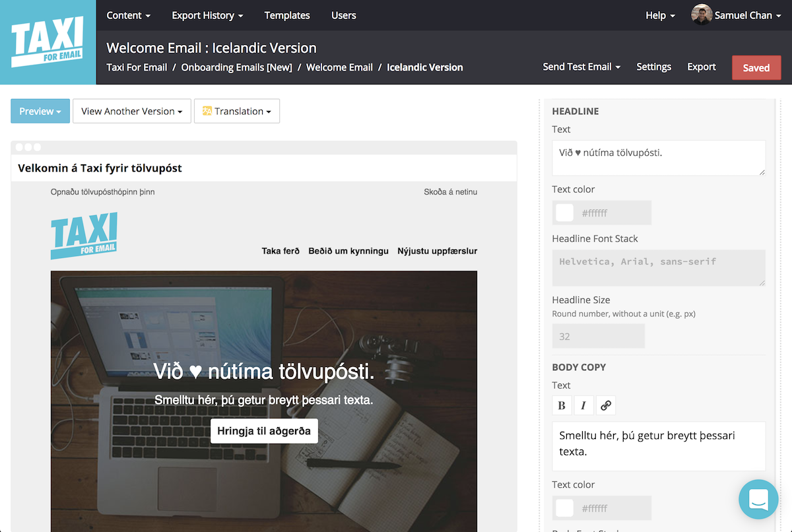Toggle italic formatting in body copy
Screen dimensions: 792x532
pos(583,405)
